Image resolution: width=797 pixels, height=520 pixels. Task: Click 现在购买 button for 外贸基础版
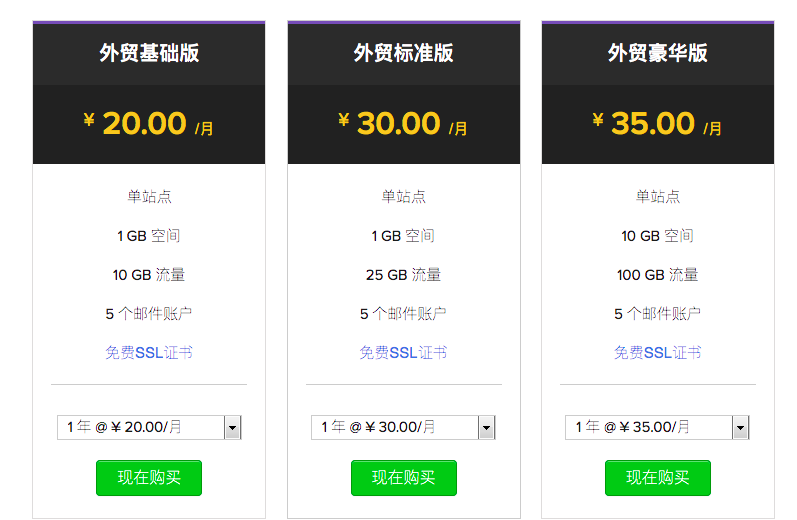149,478
